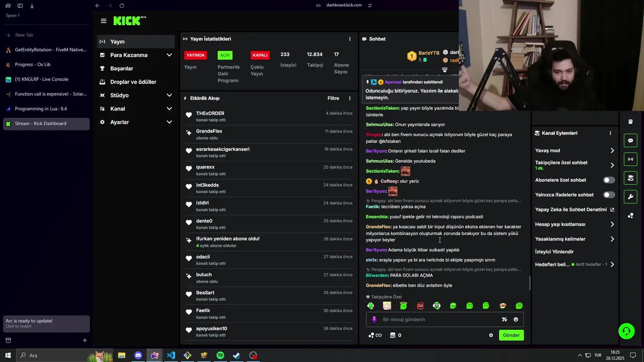Open Kanal Eylemleri three-dot menu

tap(610, 133)
